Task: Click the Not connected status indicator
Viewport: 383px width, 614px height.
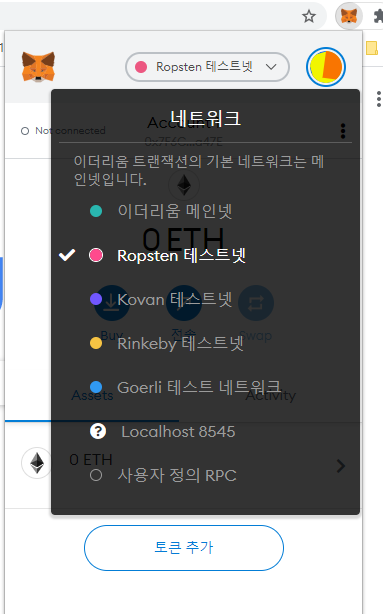Action: pyautogui.click(x=63, y=131)
